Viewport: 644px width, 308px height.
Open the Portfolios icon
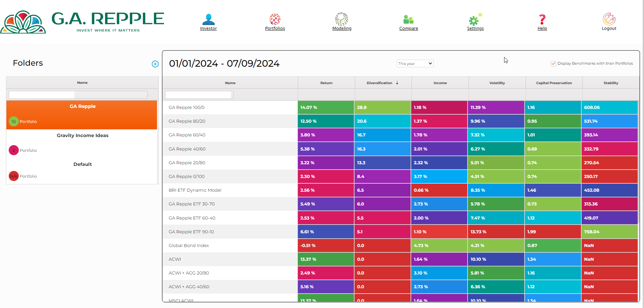coord(275,19)
